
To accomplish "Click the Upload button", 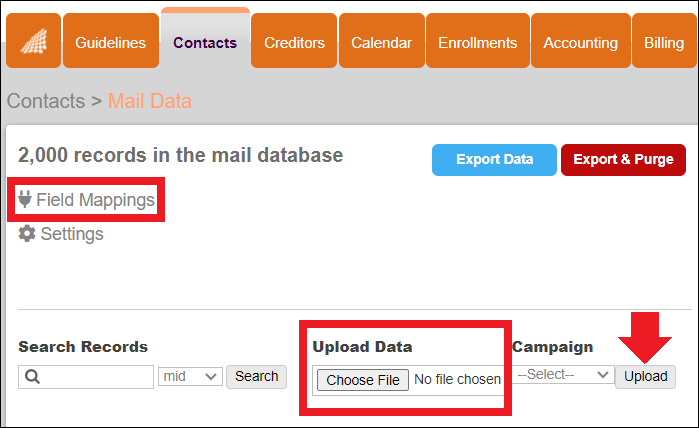I will (646, 377).
